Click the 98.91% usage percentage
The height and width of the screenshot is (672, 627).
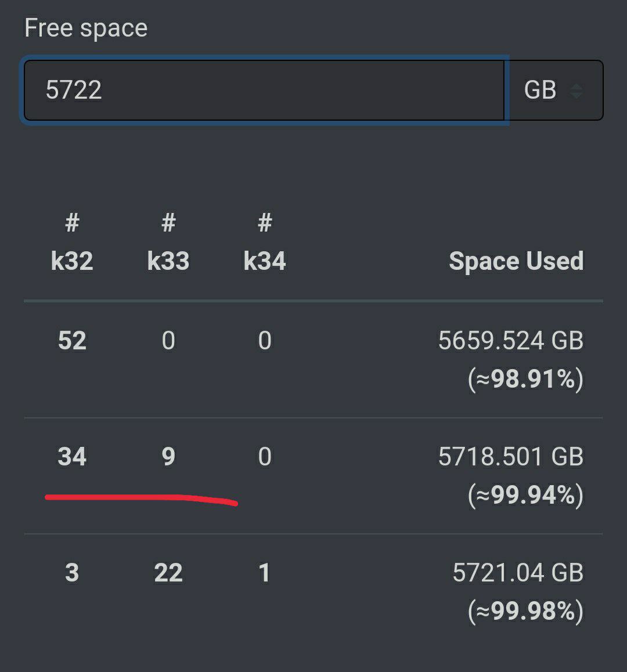525,380
